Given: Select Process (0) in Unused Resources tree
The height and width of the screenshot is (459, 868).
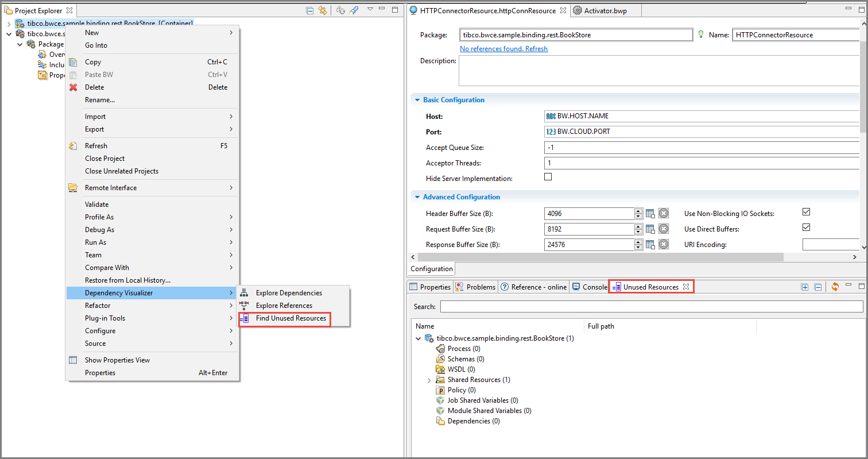Looking at the screenshot, I should coord(464,349).
